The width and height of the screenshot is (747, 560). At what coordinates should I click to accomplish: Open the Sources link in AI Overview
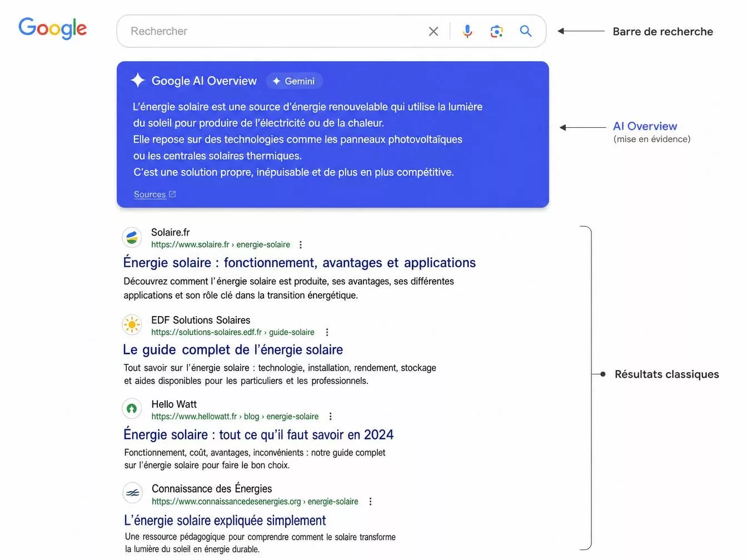click(150, 194)
